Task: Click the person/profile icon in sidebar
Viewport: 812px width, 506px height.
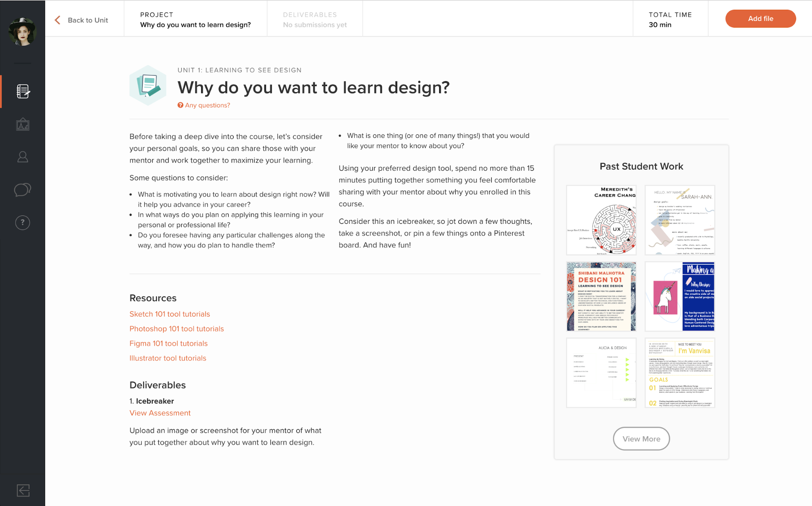Action: 22,156
